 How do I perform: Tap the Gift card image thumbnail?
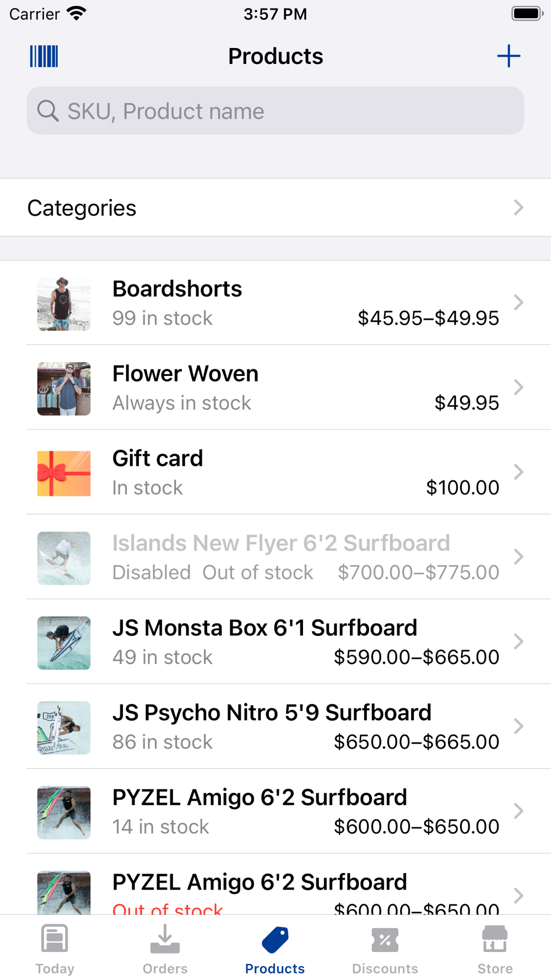pyautogui.click(x=64, y=473)
